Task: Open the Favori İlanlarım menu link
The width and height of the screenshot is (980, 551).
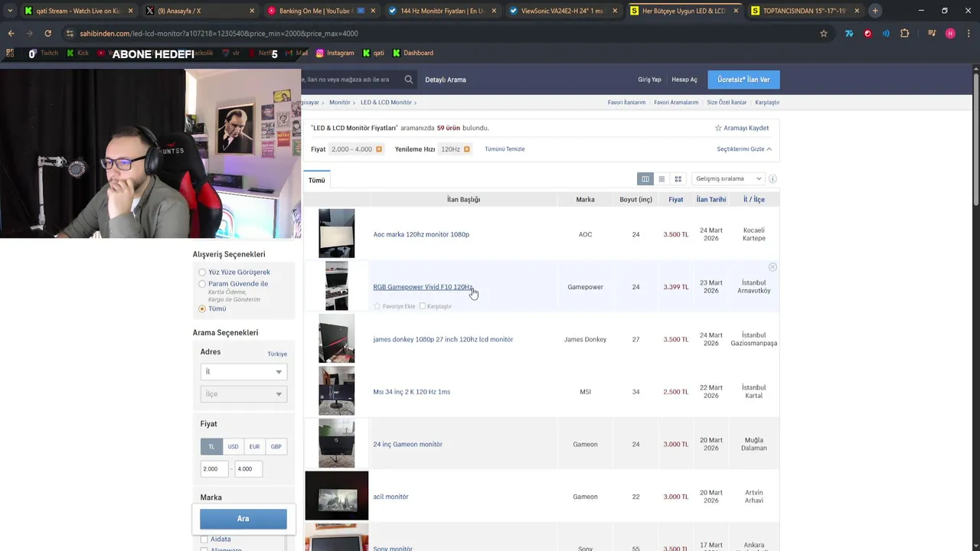Action: [x=627, y=103]
